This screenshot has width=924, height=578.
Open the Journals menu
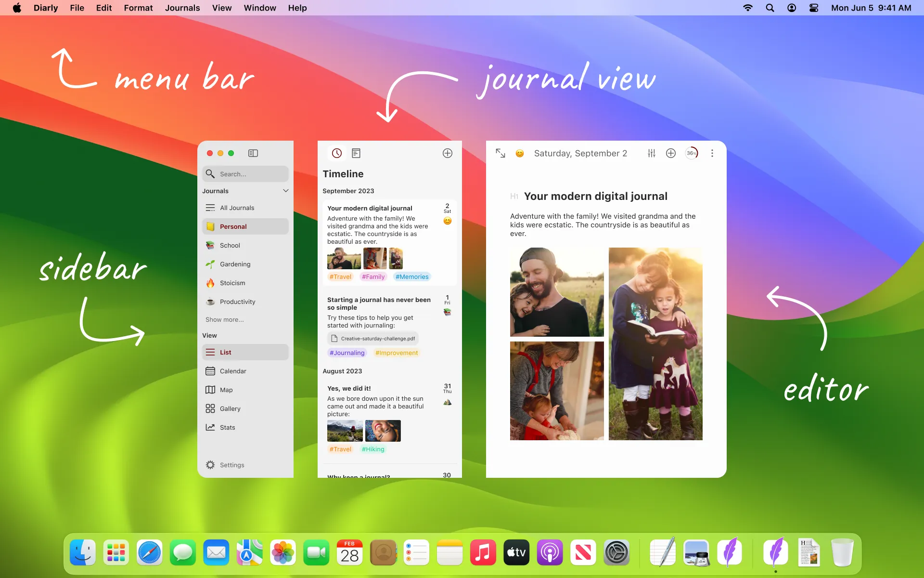[x=182, y=8]
